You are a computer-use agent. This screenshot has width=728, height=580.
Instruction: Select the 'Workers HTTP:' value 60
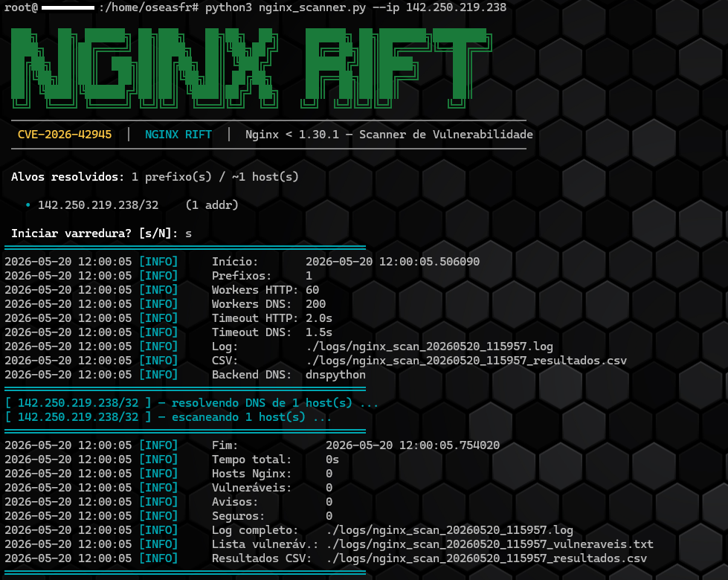(x=312, y=290)
